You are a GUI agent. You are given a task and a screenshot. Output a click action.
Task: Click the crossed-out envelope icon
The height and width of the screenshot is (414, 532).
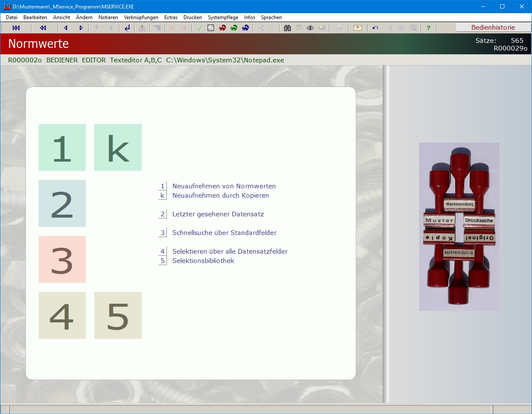point(322,28)
